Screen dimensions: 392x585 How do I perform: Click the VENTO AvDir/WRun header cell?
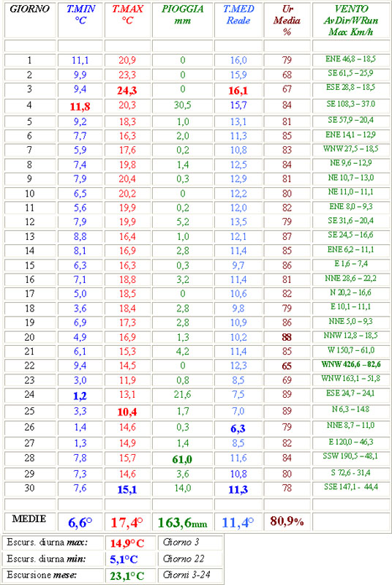[x=351, y=20]
